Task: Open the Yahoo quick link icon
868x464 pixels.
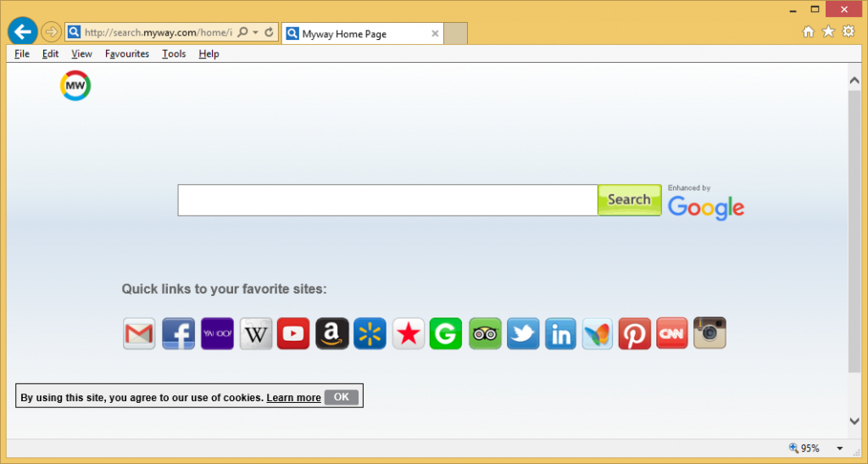Action: pos(217,333)
